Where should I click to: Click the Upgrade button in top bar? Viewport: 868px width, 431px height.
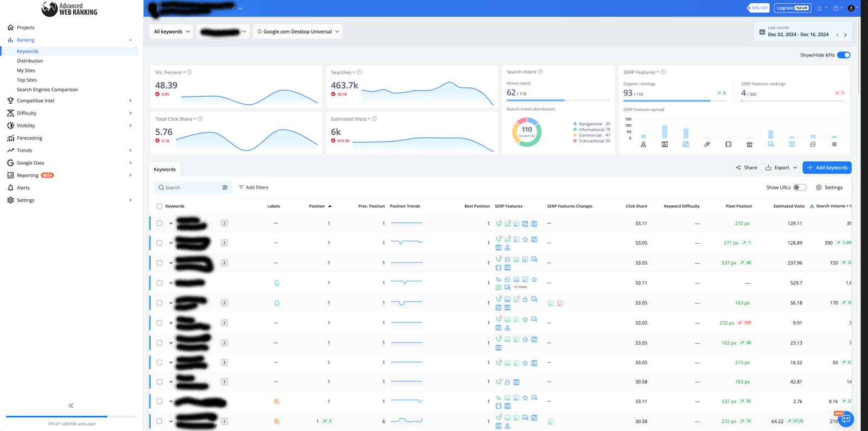click(793, 8)
